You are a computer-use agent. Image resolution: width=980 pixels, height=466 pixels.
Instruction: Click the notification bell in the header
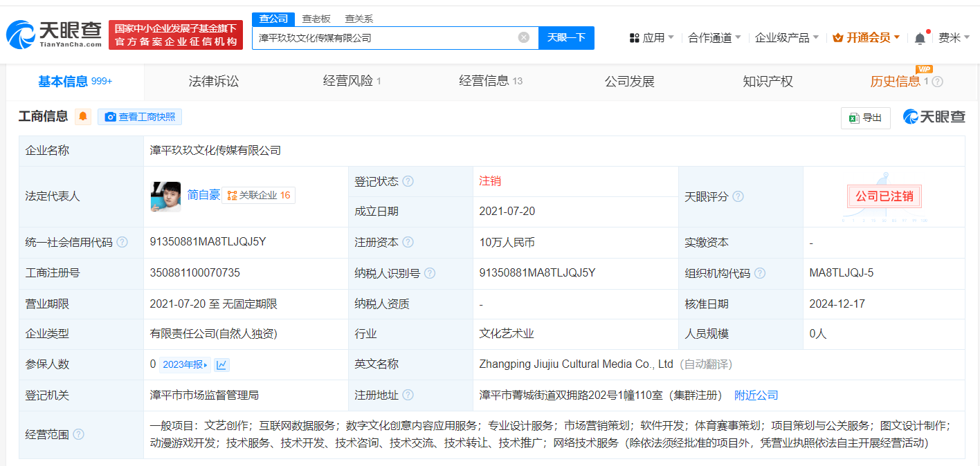coord(920,38)
